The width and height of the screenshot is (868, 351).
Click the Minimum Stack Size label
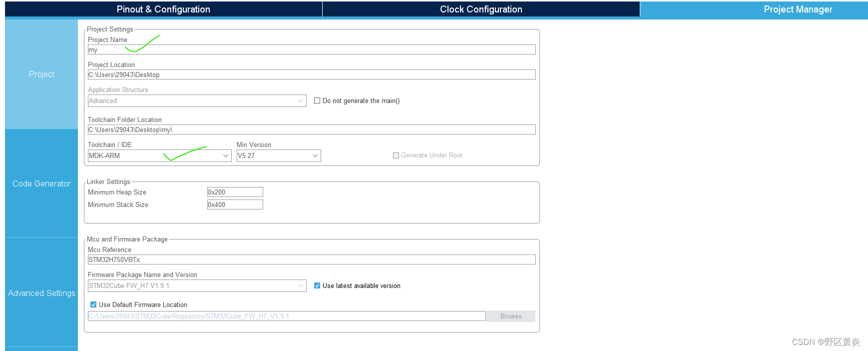coord(118,204)
